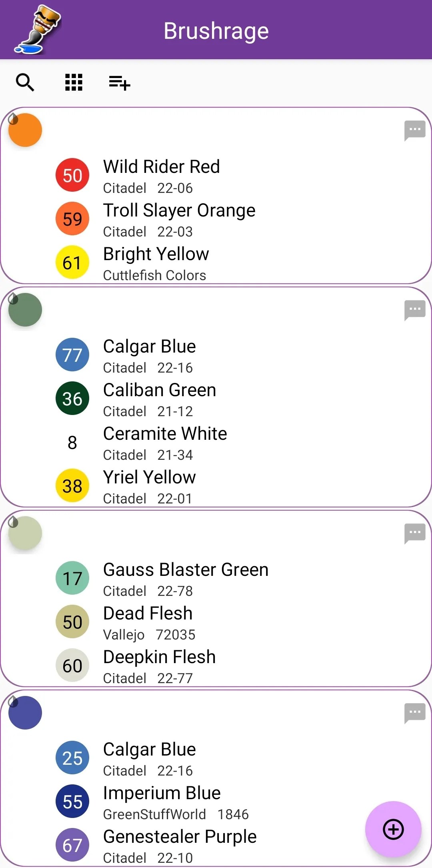432x868 pixels.
Task: Switch to grid view
Action: 73,82
